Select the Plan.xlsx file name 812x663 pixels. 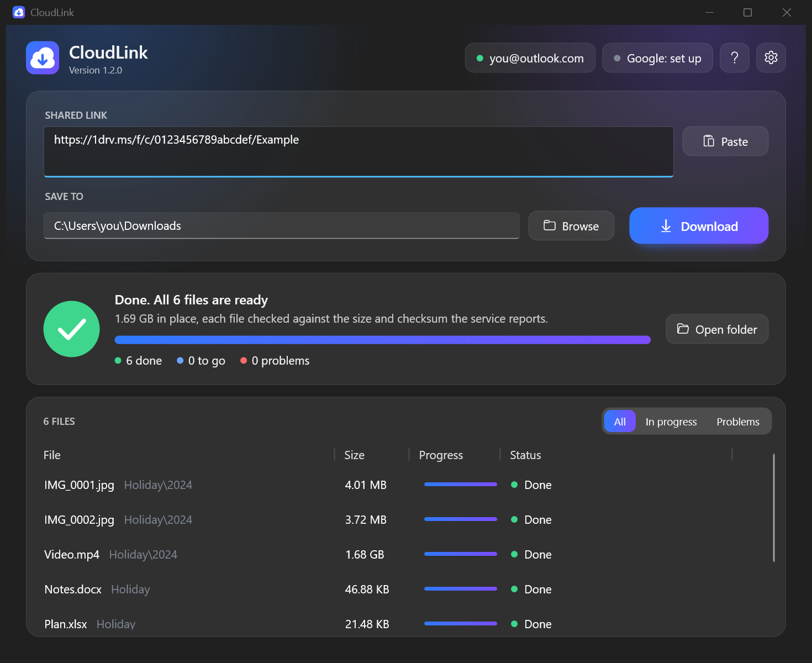coord(66,624)
